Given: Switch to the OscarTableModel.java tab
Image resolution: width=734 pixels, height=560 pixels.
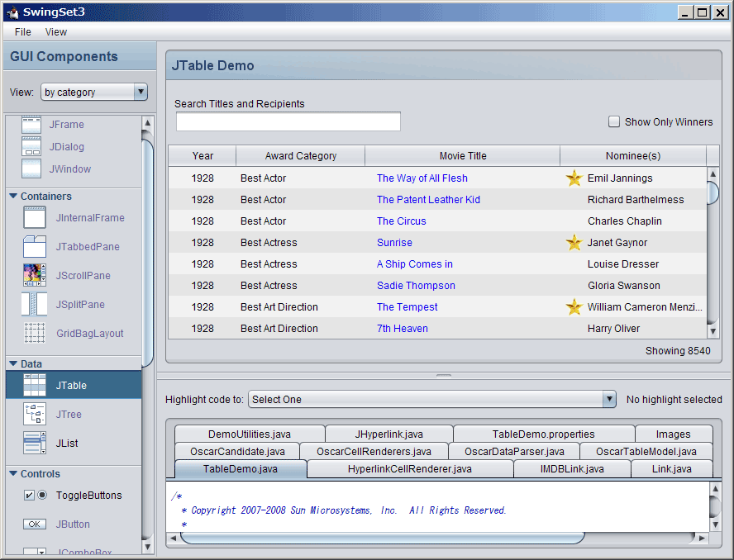Looking at the screenshot, I should tap(646, 452).
